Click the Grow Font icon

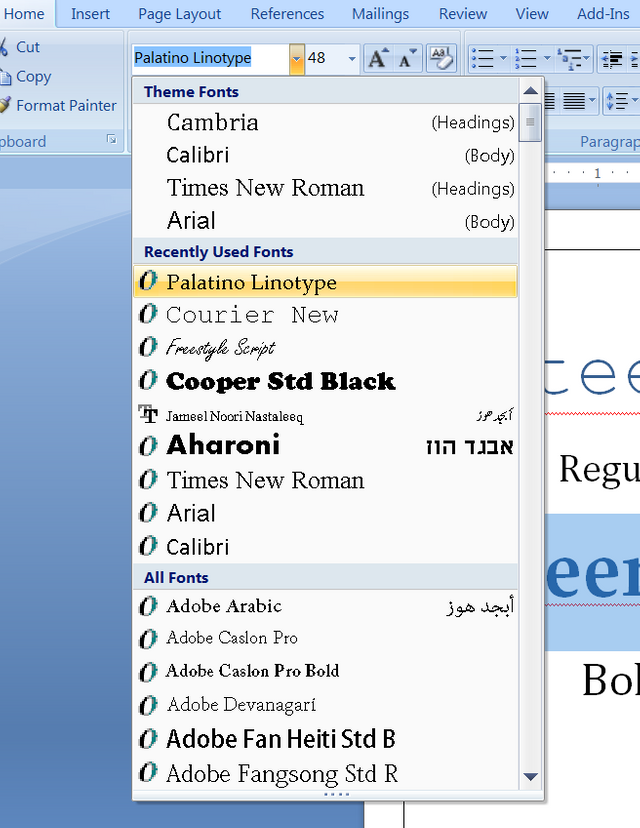(x=378, y=58)
